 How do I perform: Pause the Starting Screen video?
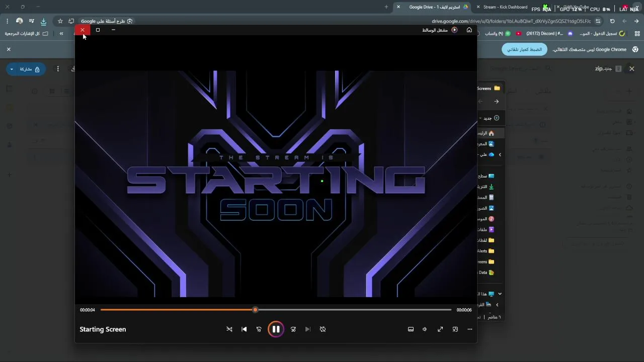(276, 329)
